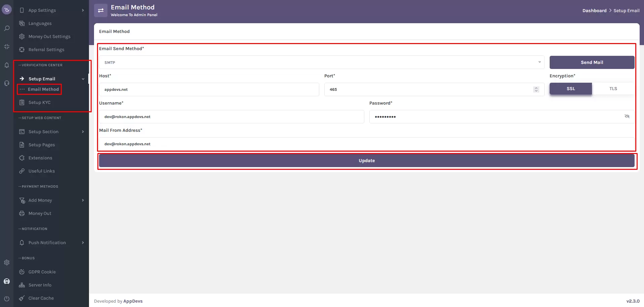Expand Add Money submenu
The height and width of the screenshot is (307, 644).
pyautogui.click(x=83, y=200)
